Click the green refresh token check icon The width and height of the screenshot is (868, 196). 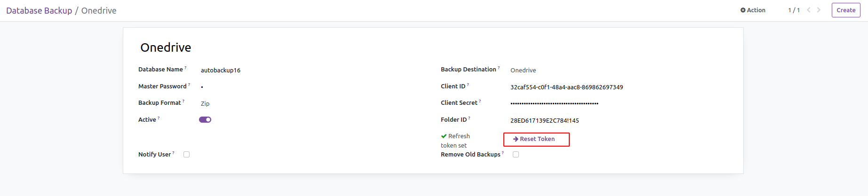[x=444, y=136]
